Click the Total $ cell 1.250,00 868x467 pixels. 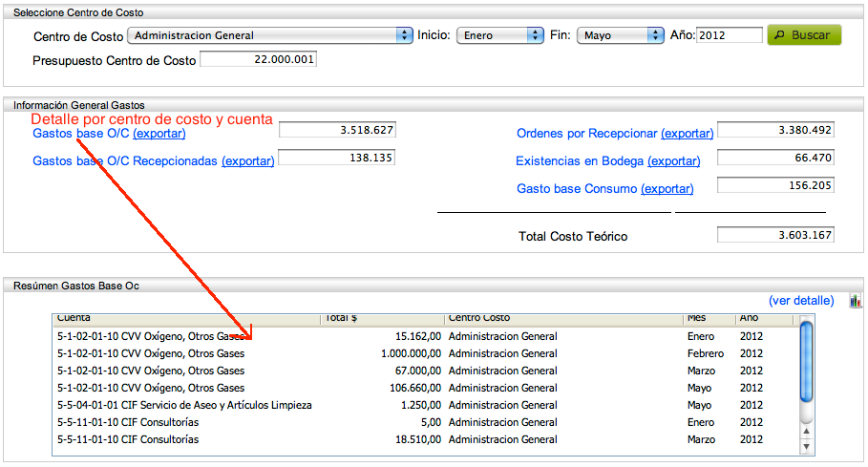[x=421, y=405]
